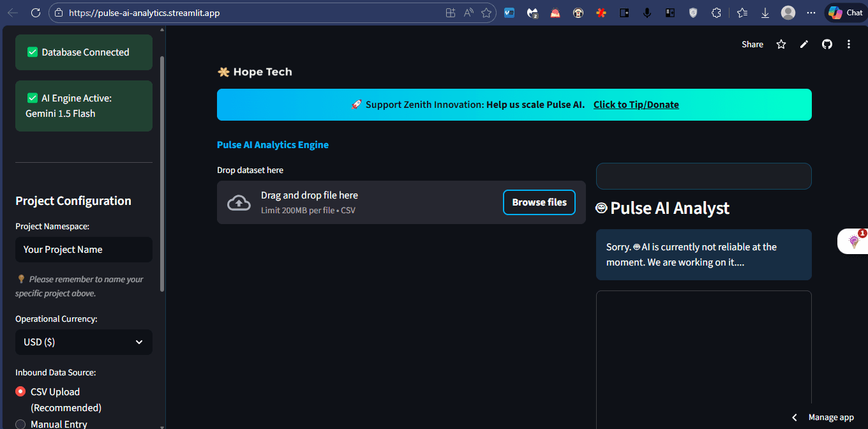This screenshot has width=868, height=429.
Task: Open the black sparkle-square extension icon
Action: click(x=624, y=13)
